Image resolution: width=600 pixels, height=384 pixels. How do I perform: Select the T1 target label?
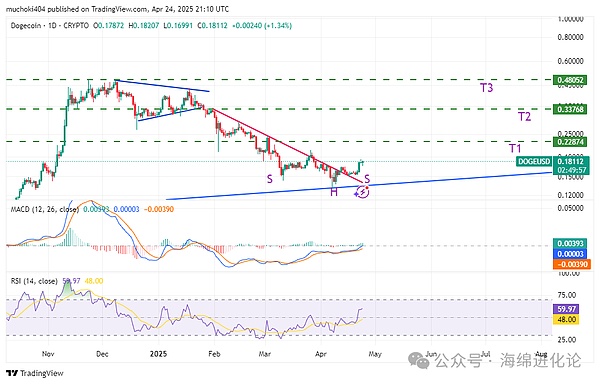(x=515, y=148)
